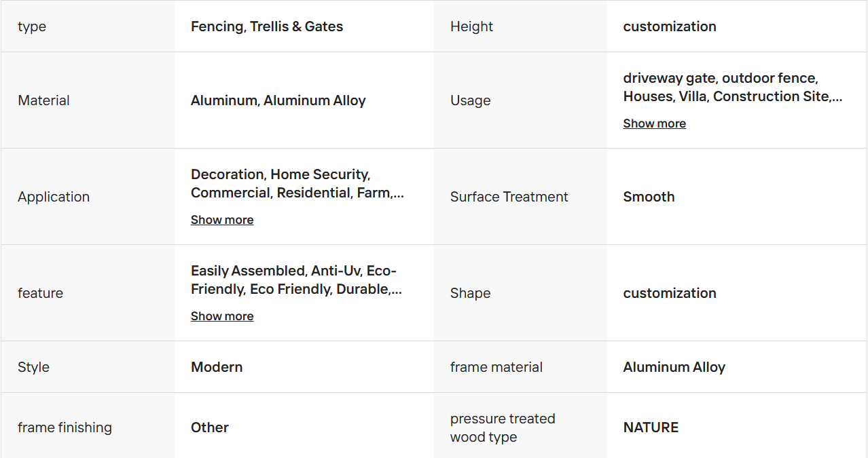Click the 'Decoration, Home Security' application text
This screenshot has width=868, height=458.
280,174
